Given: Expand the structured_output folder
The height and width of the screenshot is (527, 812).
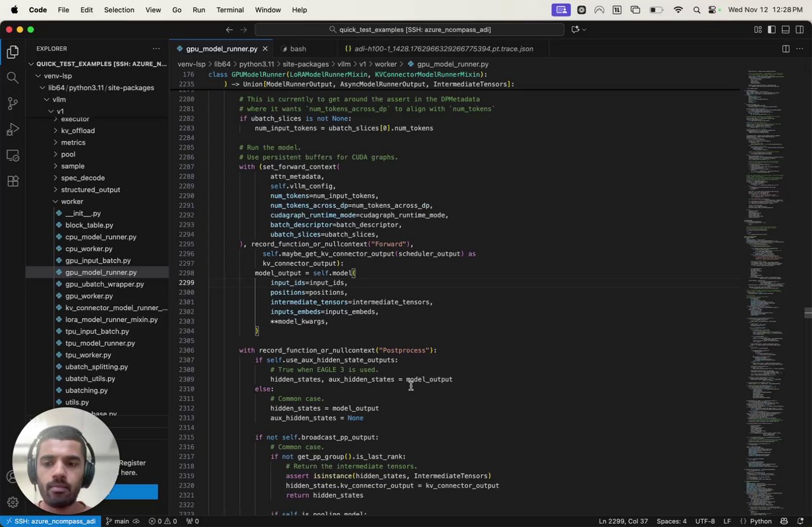Looking at the screenshot, I should 90,190.
